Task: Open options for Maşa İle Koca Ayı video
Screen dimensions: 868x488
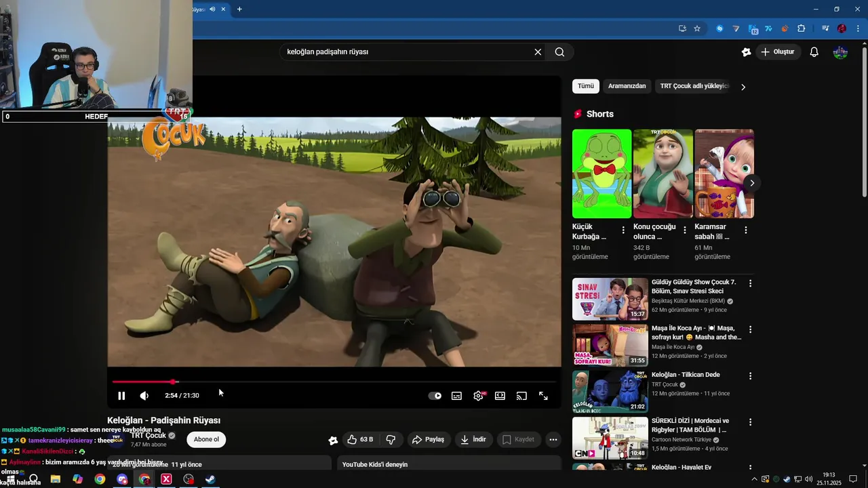Action: coord(750,329)
